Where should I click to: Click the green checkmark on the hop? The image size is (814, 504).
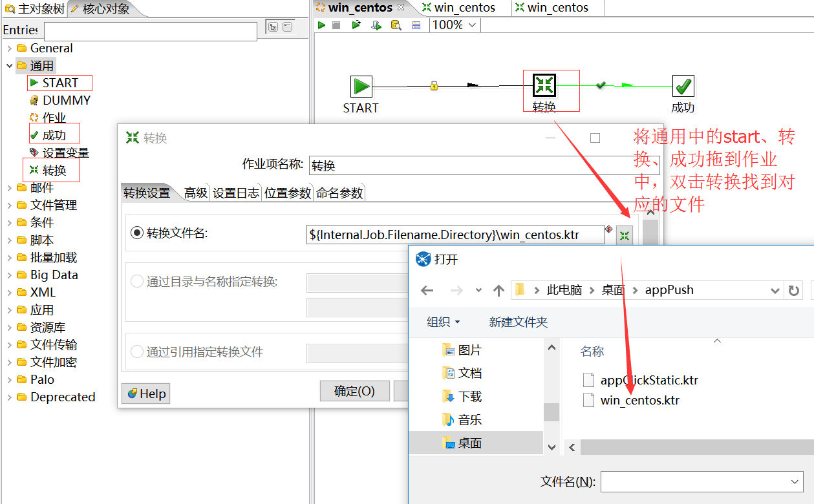[x=601, y=85]
